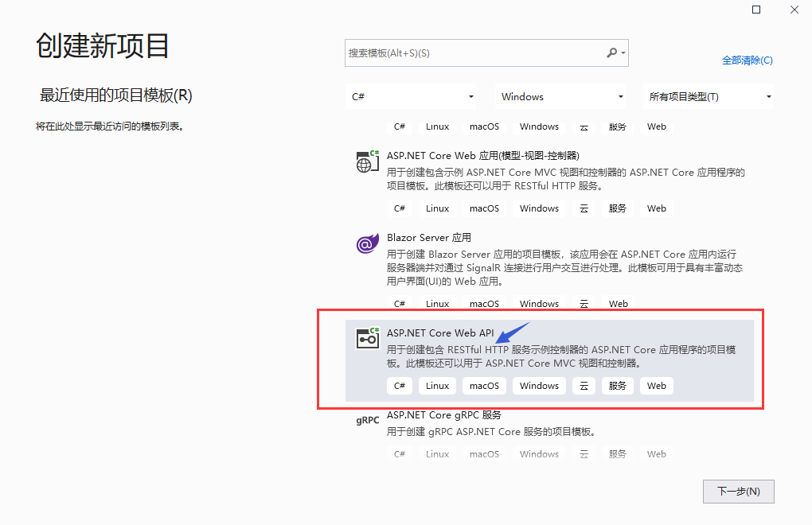Click macOS tag under gRPC template
The image size is (812, 525).
(x=484, y=454)
